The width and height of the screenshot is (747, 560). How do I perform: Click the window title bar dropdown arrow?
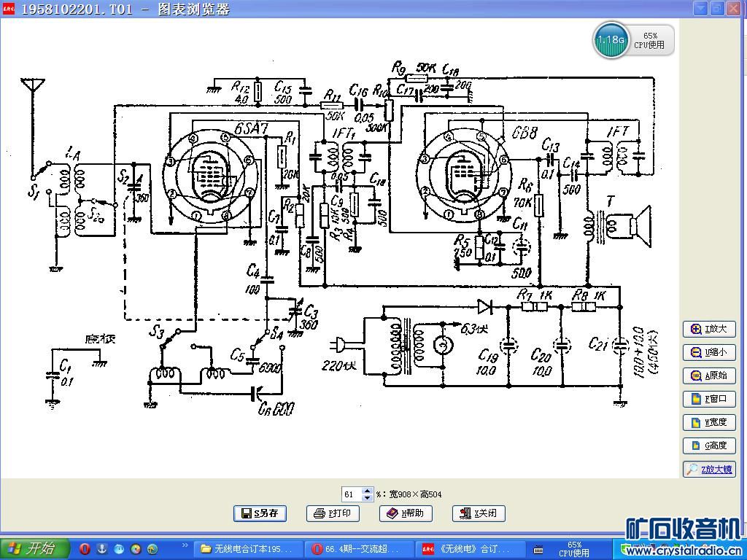[700, 8]
